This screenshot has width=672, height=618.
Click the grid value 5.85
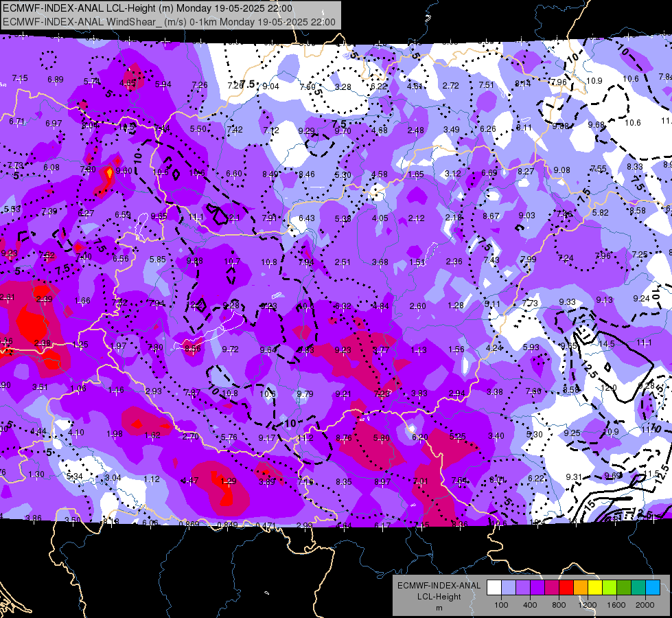[158, 260]
